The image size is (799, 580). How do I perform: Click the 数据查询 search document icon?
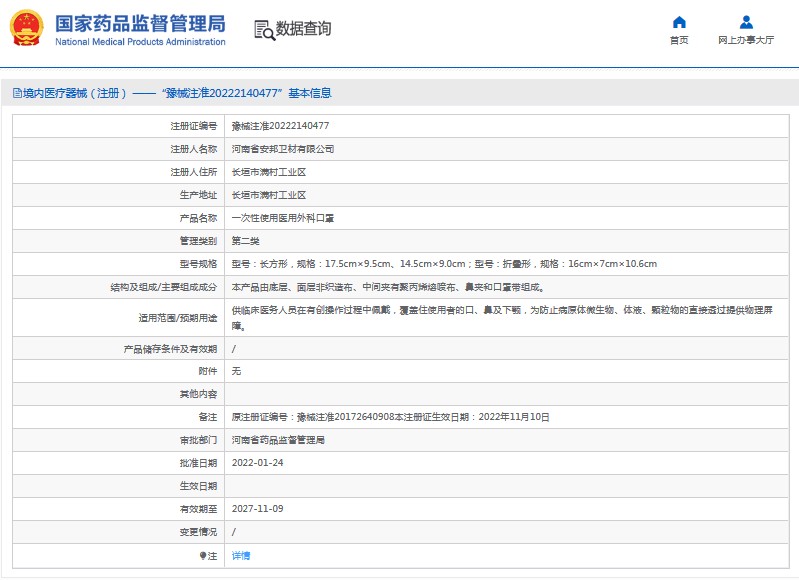click(264, 30)
